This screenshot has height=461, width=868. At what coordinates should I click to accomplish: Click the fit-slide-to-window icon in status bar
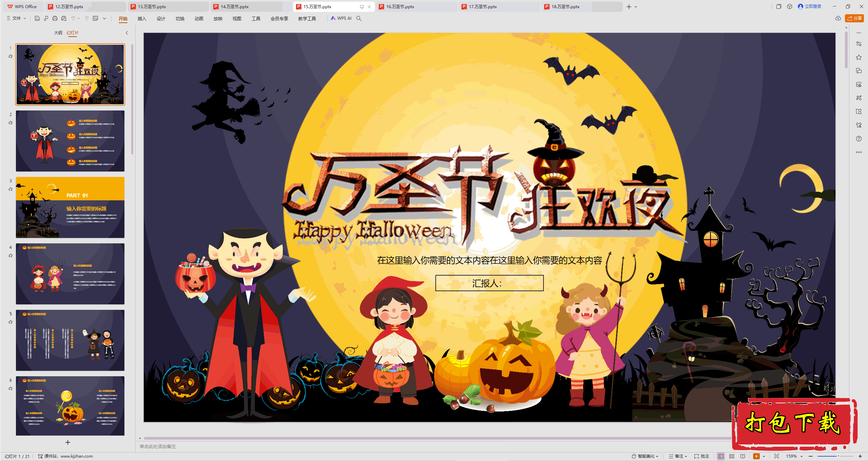click(777, 456)
